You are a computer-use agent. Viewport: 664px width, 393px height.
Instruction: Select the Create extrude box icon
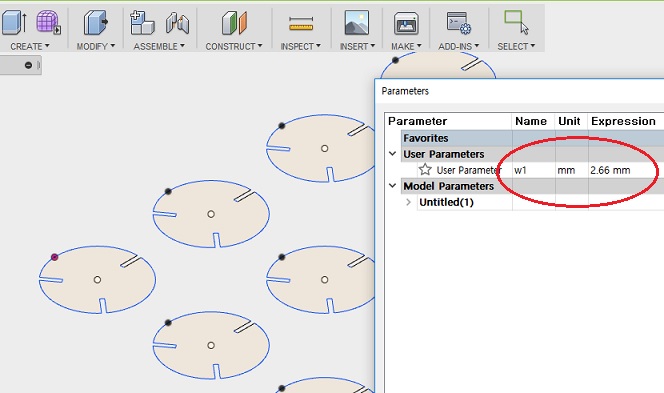14,22
